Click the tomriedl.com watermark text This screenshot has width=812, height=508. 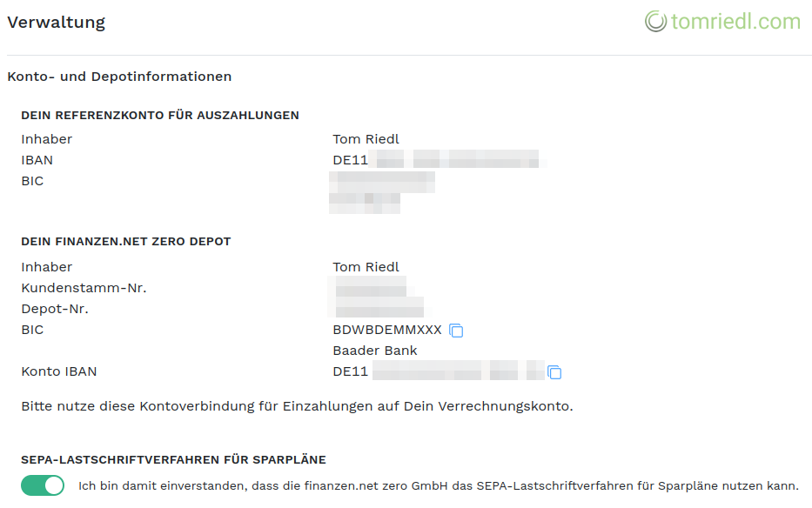[x=735, y=22]
